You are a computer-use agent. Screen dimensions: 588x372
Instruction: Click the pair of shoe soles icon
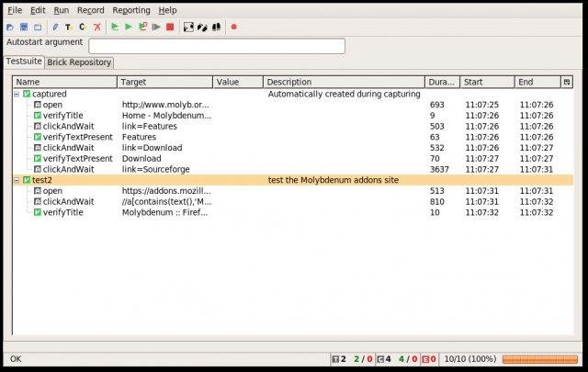[217, 27]
